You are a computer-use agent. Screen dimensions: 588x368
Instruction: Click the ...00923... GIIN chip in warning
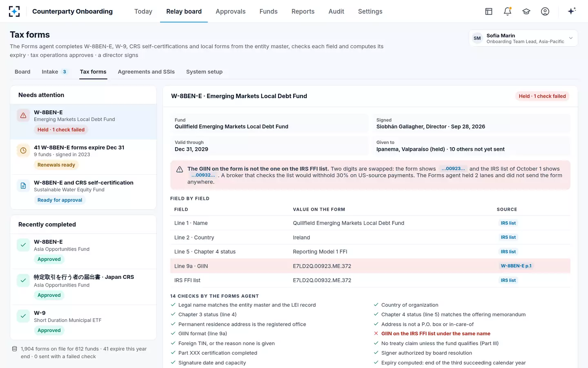(x=453, y=168)
